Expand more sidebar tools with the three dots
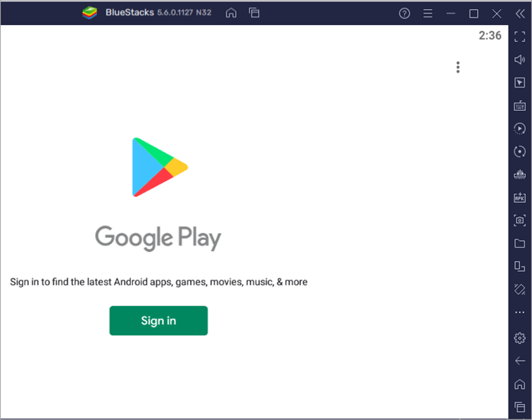Screen dimensions: 532x420 pos(520,312)
